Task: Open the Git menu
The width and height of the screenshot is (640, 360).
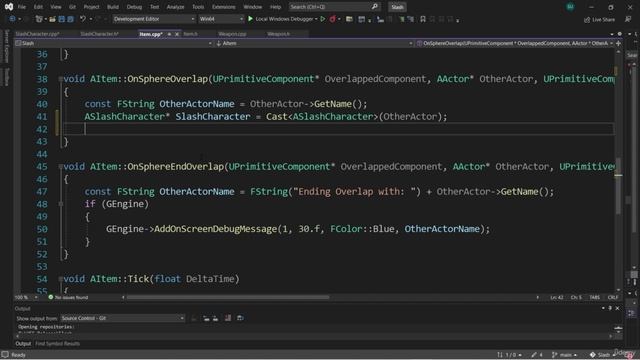Action: coord(72,7)
